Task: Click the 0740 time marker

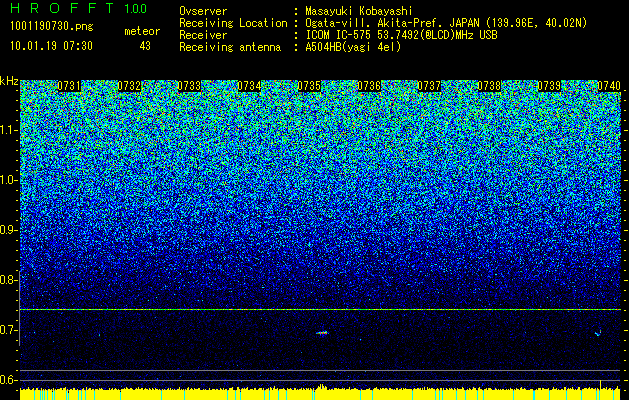Action: tap(609, 86)
